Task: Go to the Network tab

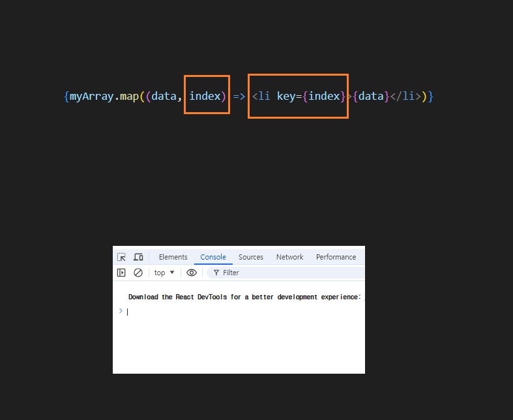Action: 289,257
